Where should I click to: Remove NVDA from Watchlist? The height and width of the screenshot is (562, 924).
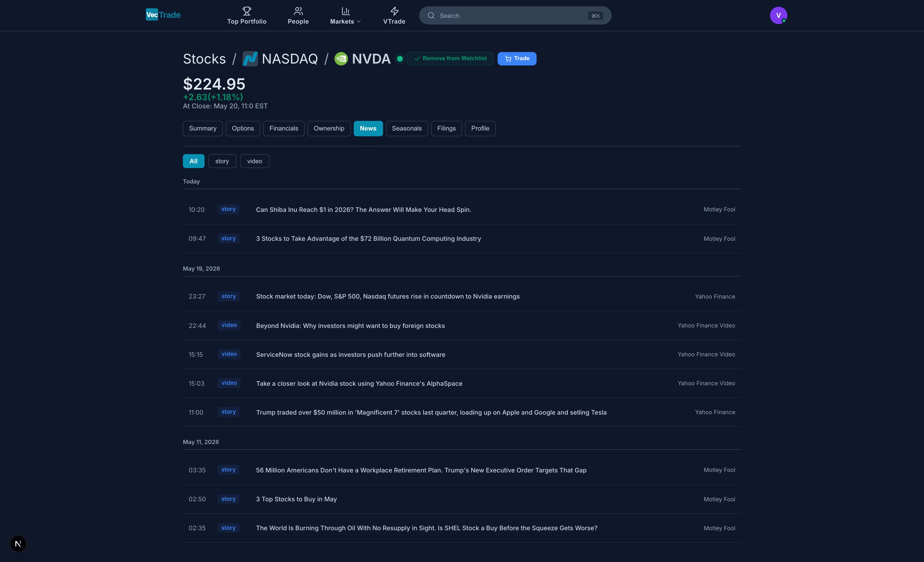[x=450, y=59]
